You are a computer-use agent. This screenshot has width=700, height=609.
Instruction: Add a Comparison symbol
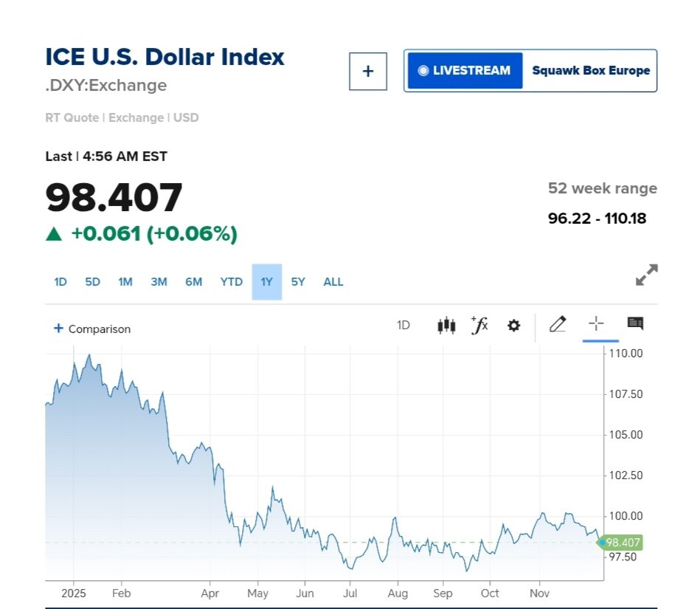[x=92, y=328]
